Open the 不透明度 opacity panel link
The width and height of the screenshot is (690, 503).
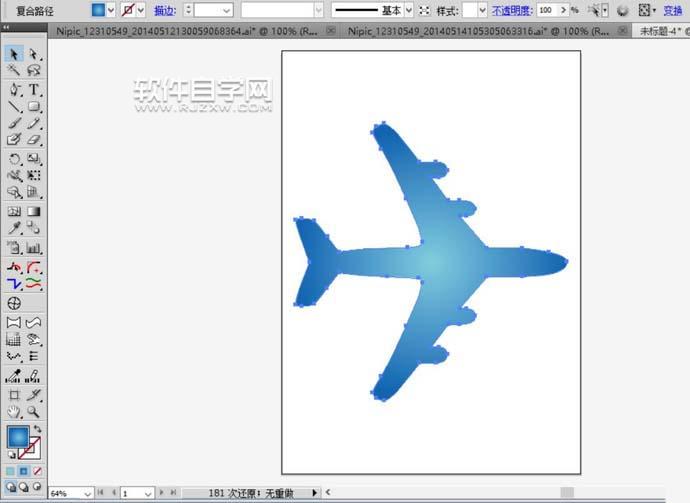pos(512,10)
